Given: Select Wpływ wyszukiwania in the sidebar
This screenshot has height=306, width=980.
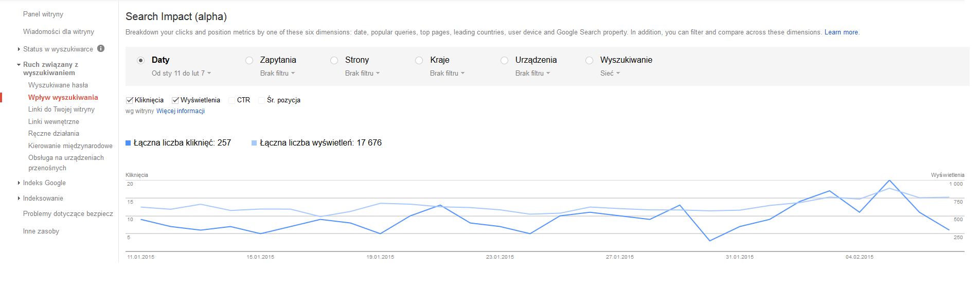Looking at the screenshot, I should tap(63, 97).
